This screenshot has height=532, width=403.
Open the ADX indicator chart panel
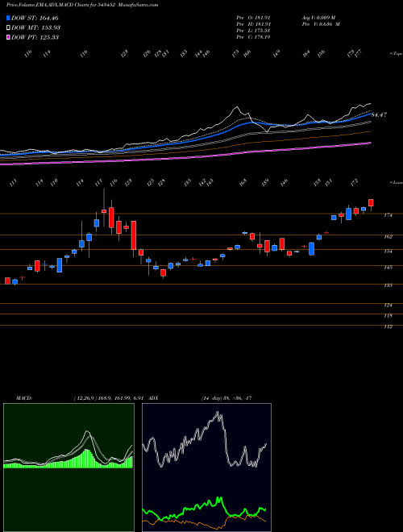pyautogui.click(x=206, y=468)
